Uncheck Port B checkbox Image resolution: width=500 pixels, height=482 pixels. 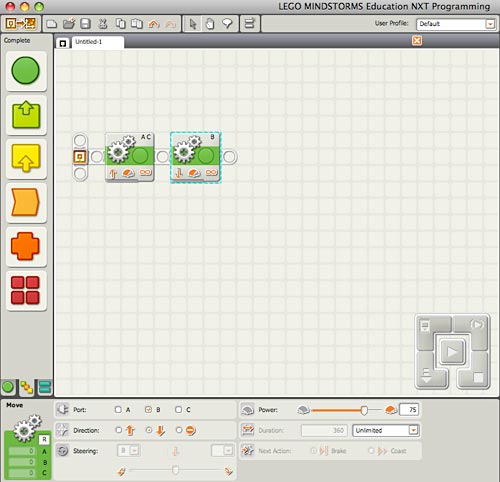click(x=148, y=409)
